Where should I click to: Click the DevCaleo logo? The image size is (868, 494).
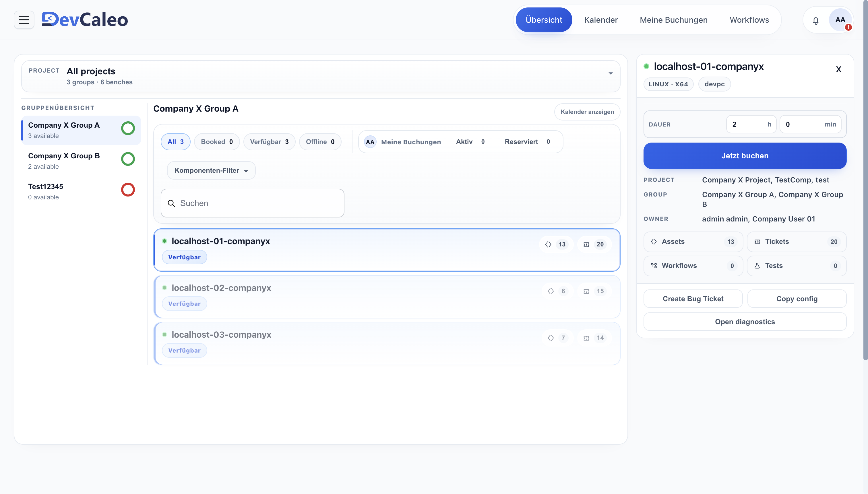point(85,19)
